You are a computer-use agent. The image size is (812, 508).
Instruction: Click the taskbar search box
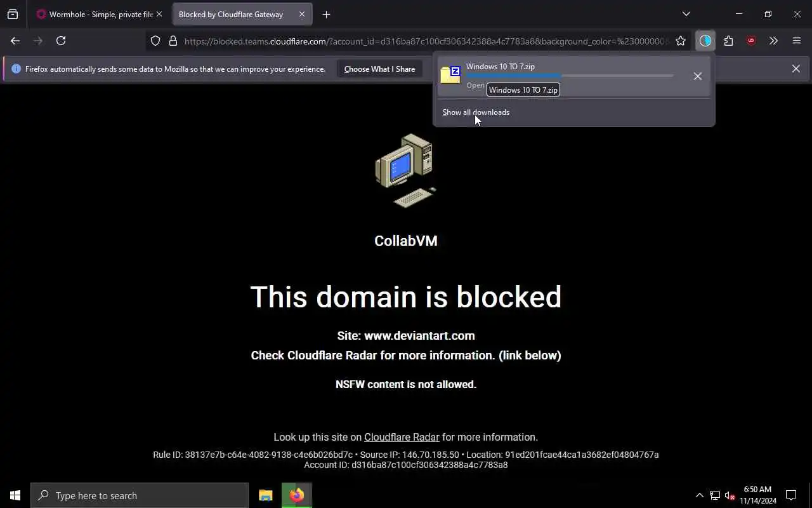(140, 495)
